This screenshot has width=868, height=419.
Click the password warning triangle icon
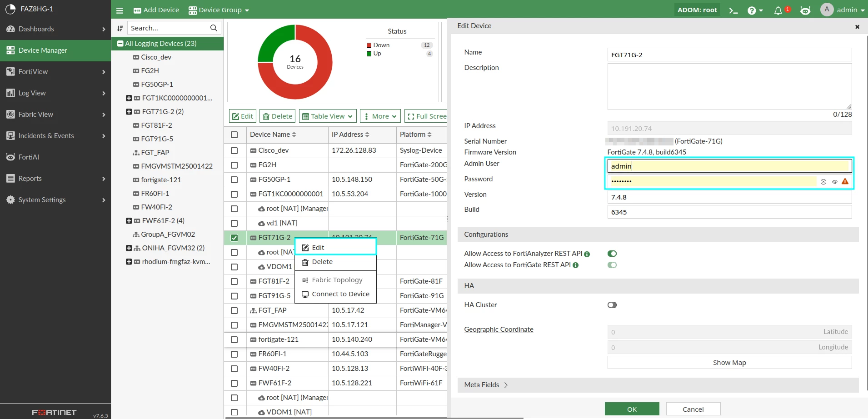pyautogui.click(x=845, y=181)
